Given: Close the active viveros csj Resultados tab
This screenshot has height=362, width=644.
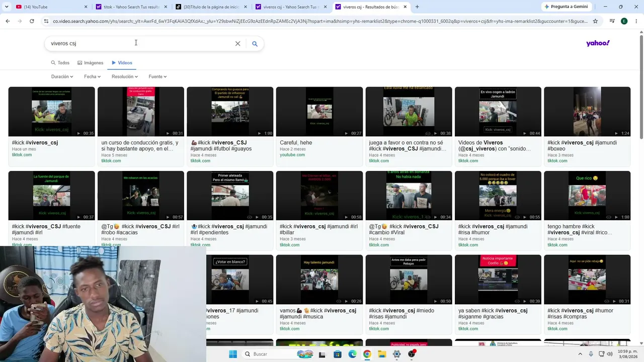Looking at the screenshot, I should coord(406,7).
